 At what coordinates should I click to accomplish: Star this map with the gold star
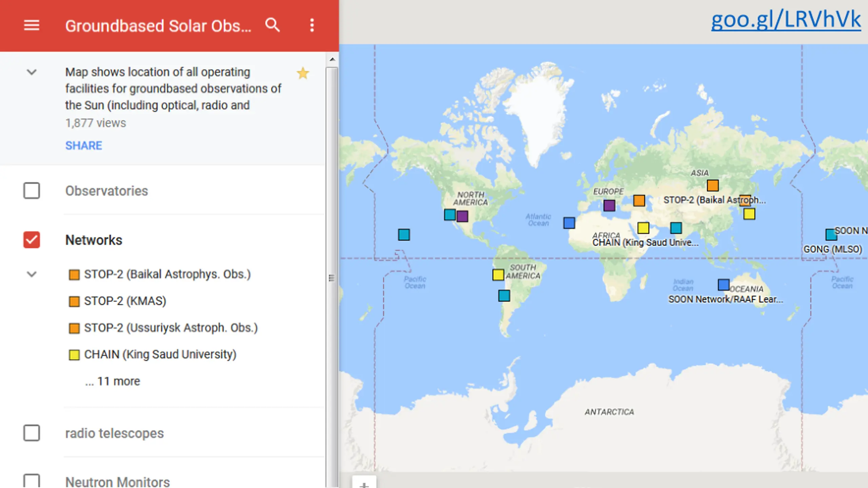pos(303,73)
